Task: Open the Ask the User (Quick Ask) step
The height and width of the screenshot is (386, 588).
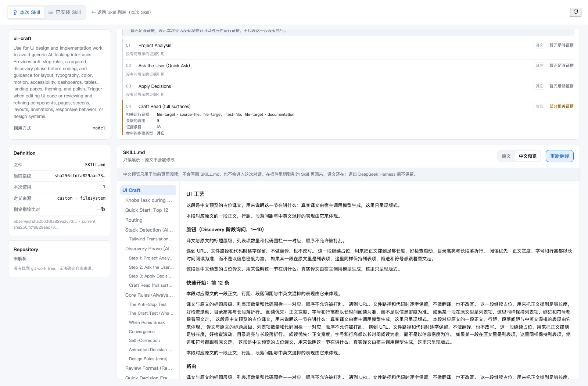Action: click(x=348, y=69)
